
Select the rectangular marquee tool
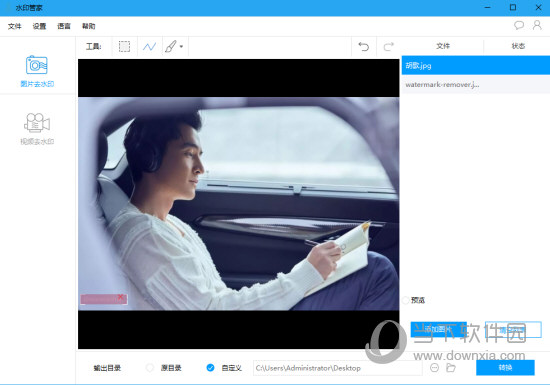pos(124,46)
